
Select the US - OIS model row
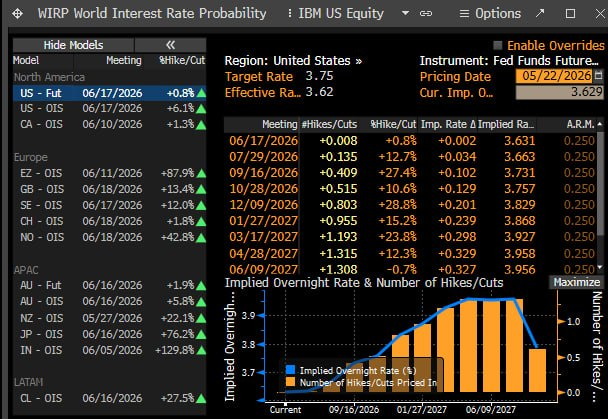(109, 109)
